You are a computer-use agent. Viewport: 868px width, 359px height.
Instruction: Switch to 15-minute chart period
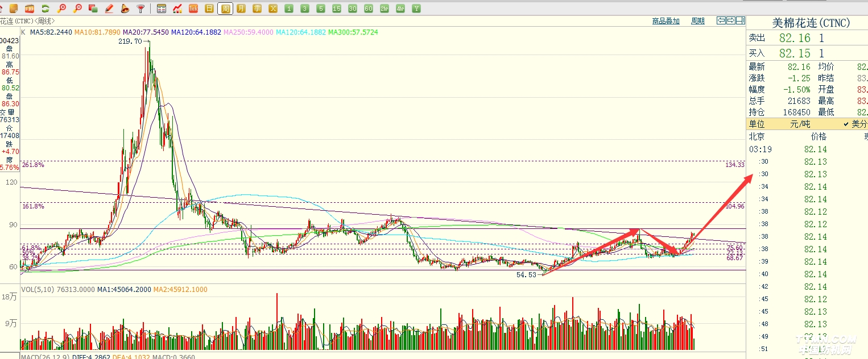(x=337, y=9)
